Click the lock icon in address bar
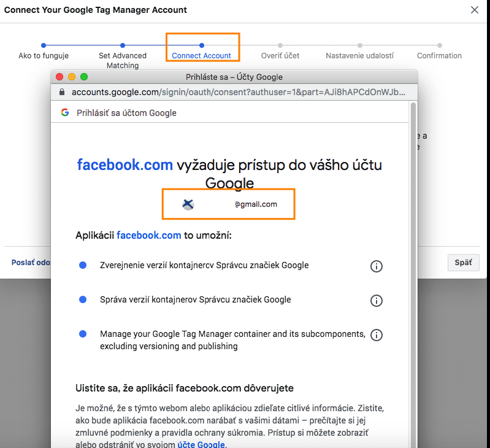 61,92
